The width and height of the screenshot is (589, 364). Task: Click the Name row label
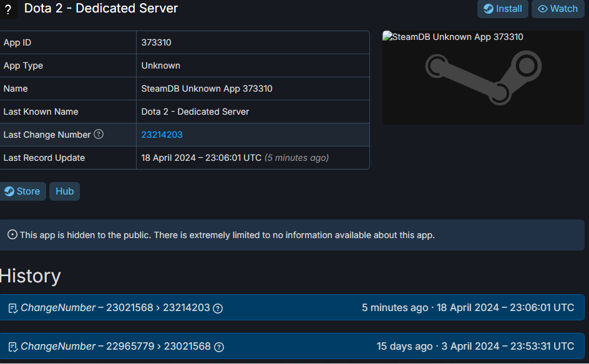[x=16, y=89]
